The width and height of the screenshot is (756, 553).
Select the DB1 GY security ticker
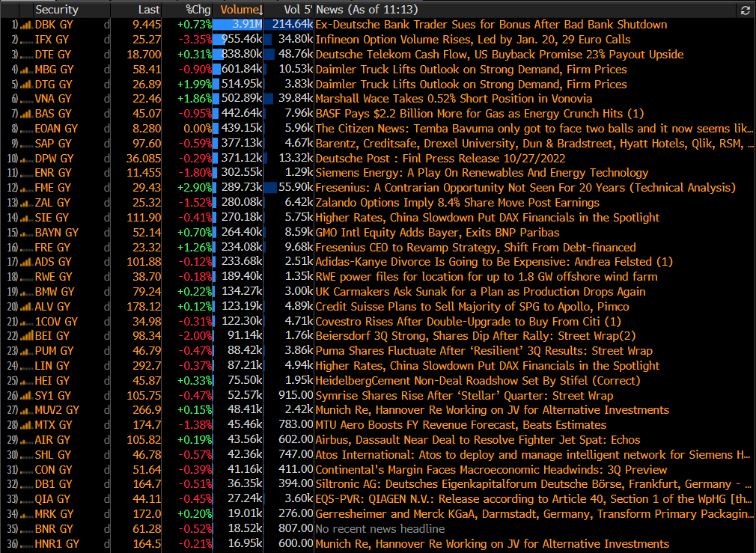(53, 485)
